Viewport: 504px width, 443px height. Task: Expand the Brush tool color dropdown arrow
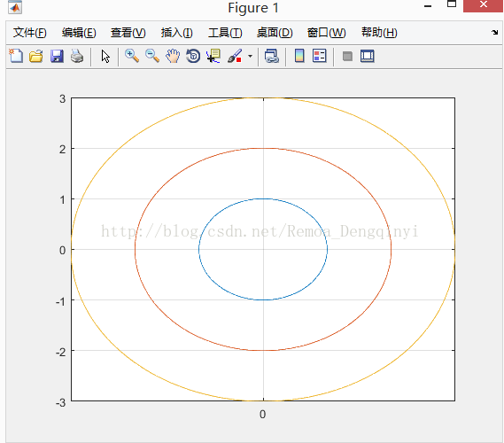tap(250, 56)
